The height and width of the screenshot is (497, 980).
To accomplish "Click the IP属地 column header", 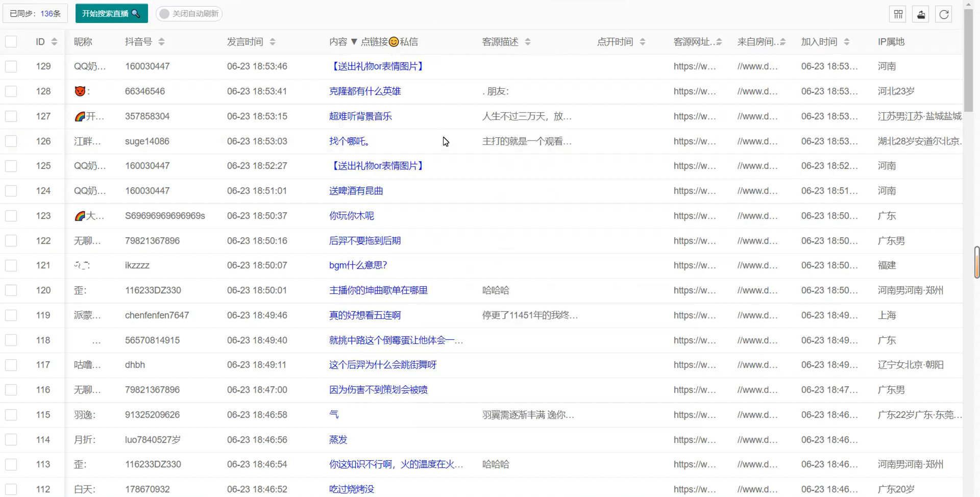I will click(x=891, y=42).
